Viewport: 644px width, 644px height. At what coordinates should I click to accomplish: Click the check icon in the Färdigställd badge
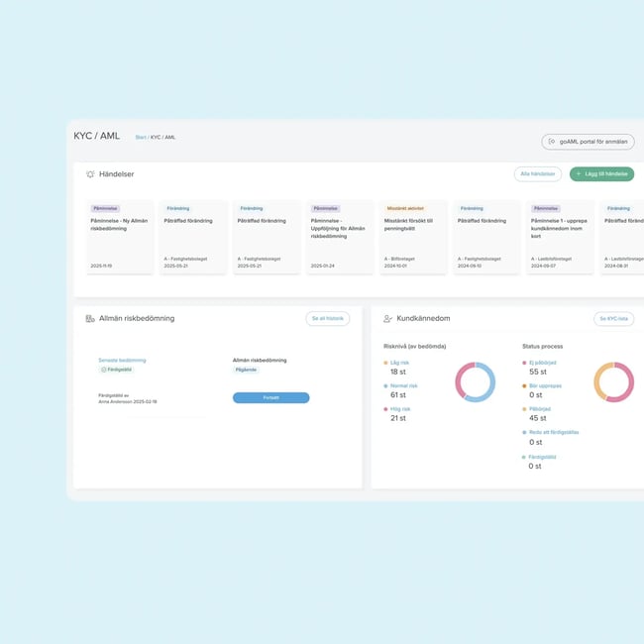[103, 370]
